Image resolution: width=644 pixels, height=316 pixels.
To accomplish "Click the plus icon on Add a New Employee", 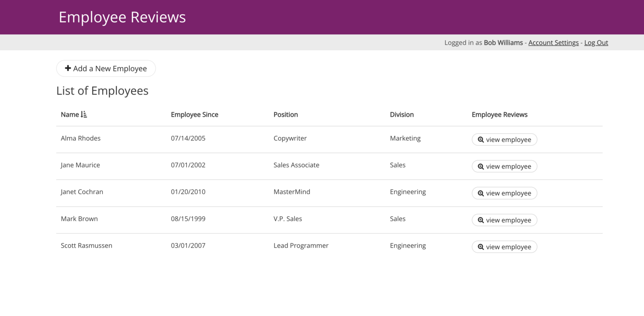I will (x=68, y=68).
